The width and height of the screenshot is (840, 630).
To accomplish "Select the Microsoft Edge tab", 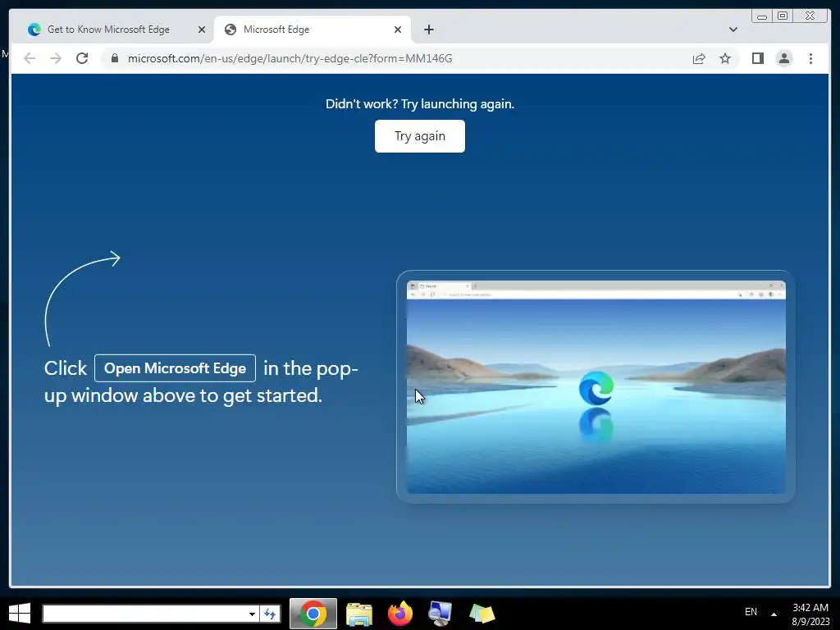I will (x=312, y=30).
